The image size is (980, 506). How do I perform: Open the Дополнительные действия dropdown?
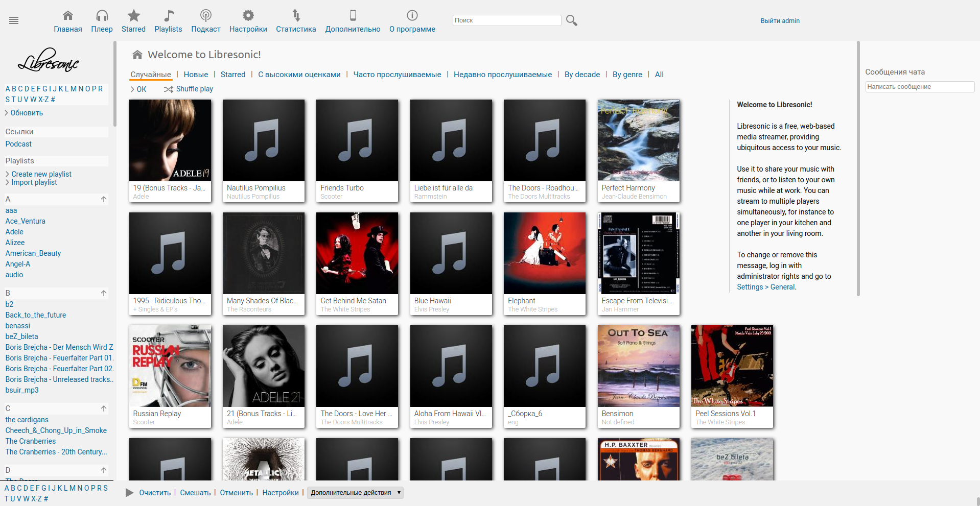[355, 493]
